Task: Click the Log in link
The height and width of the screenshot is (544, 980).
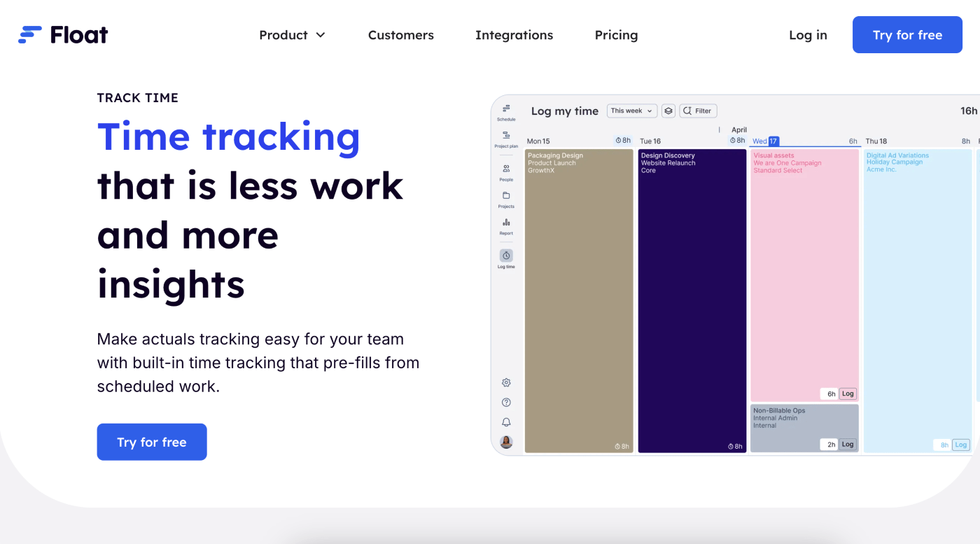Action: pos(808,35)
